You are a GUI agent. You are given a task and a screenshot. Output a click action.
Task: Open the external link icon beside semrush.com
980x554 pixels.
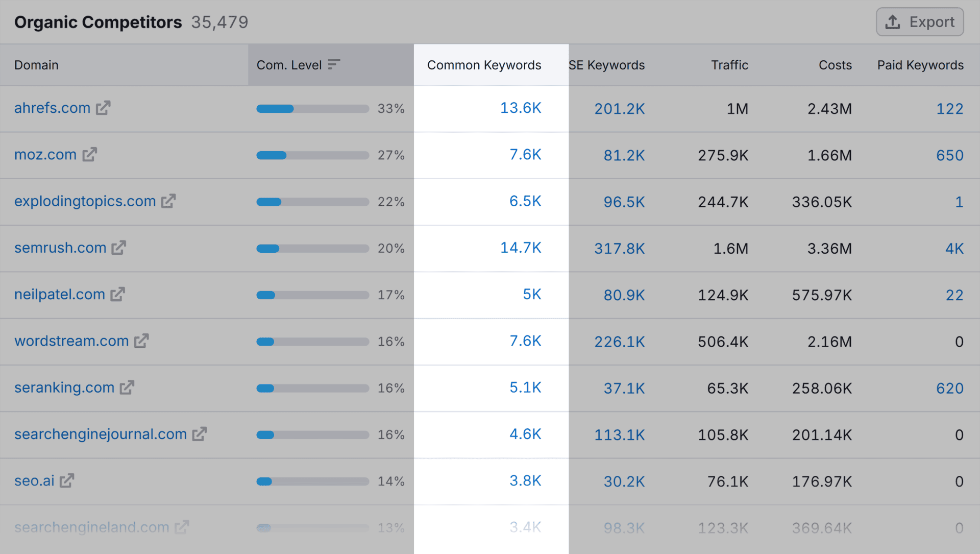119,248
